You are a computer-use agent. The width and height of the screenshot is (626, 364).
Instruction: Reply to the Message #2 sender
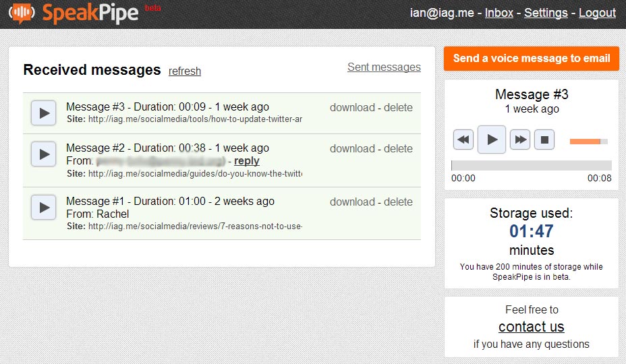point(247,161)
